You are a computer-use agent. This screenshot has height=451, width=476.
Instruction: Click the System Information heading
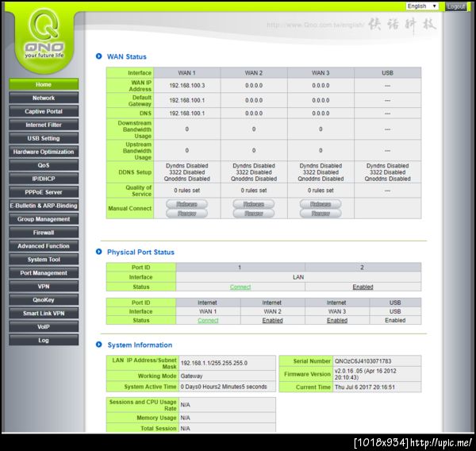(140, 345)
